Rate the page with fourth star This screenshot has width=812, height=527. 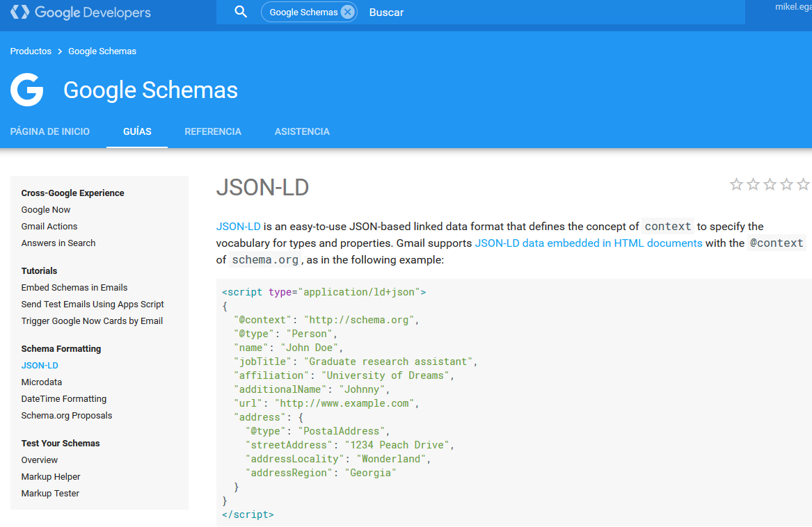point(786,184)
